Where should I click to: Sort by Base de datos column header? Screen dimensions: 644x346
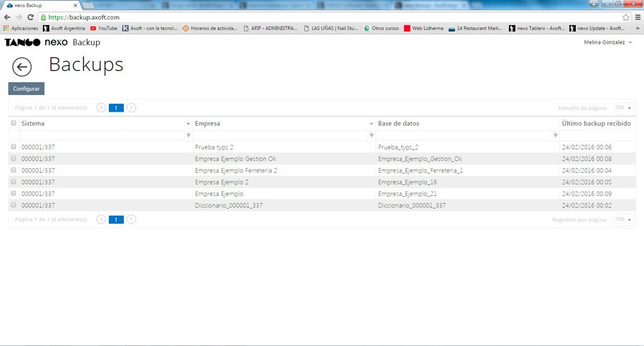point(399,123)
